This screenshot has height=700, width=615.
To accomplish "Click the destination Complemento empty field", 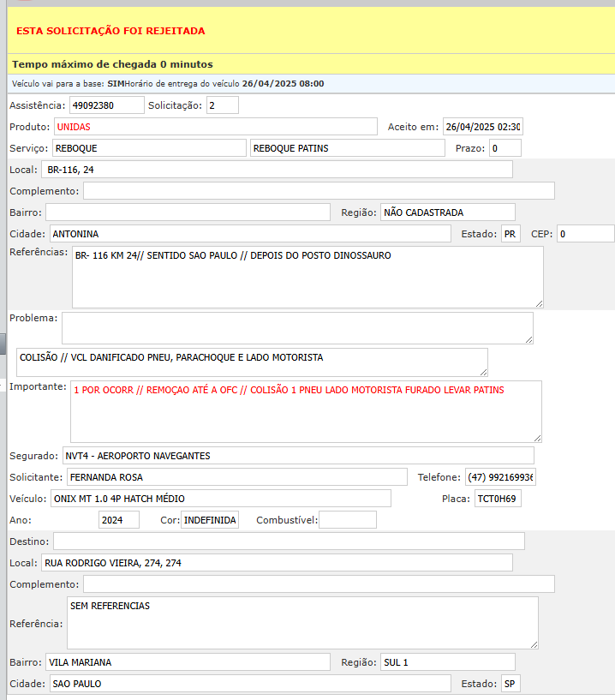I will click(319, 584).
